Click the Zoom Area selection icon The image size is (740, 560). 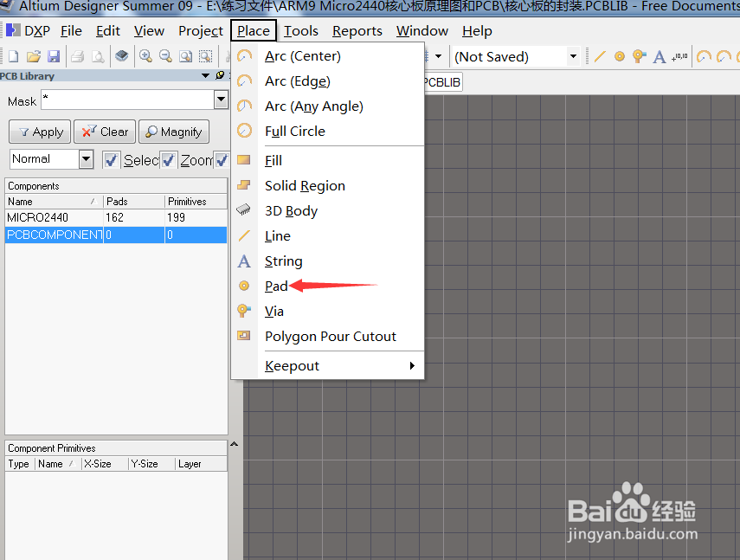point(205,56)
